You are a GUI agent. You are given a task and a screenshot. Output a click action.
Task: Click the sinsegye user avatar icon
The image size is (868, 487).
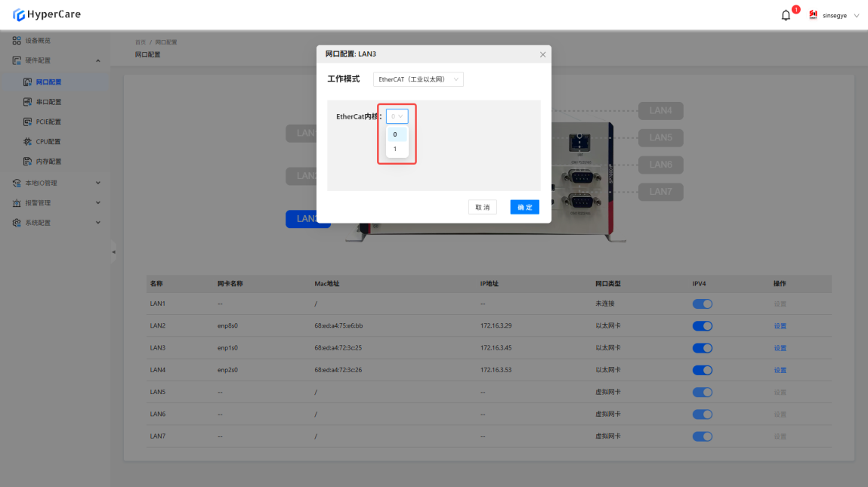(x=813, y=15)
